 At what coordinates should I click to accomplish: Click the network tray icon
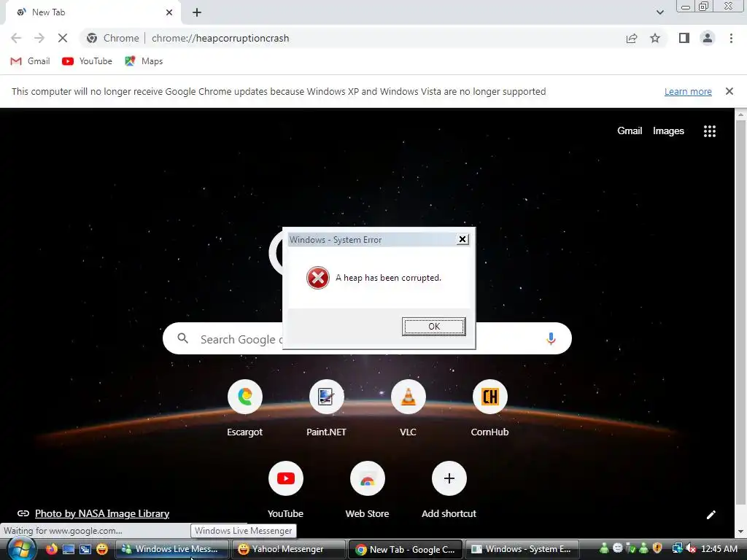(677, 549)
